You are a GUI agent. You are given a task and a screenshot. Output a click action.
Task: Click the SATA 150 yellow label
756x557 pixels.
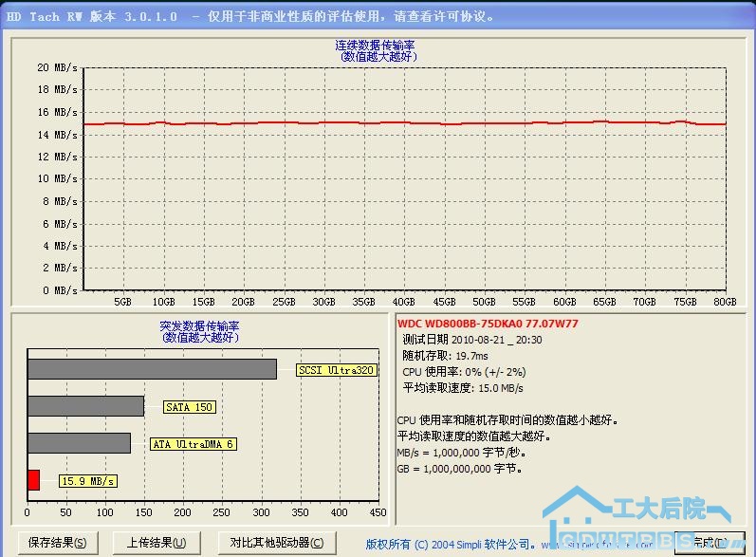pos(190,407)
